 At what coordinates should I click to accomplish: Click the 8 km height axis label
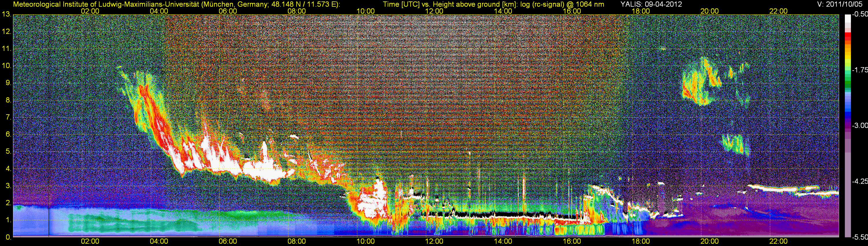(x=8, y=100)
